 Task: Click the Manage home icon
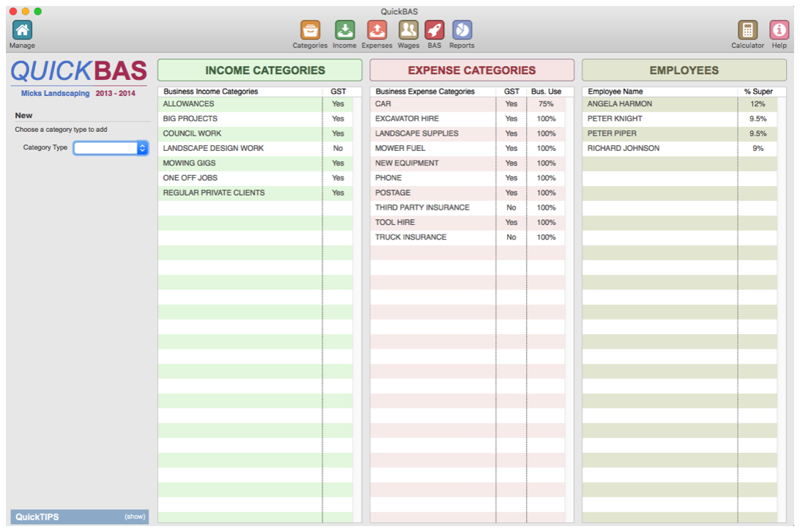[x=22, y=29]
